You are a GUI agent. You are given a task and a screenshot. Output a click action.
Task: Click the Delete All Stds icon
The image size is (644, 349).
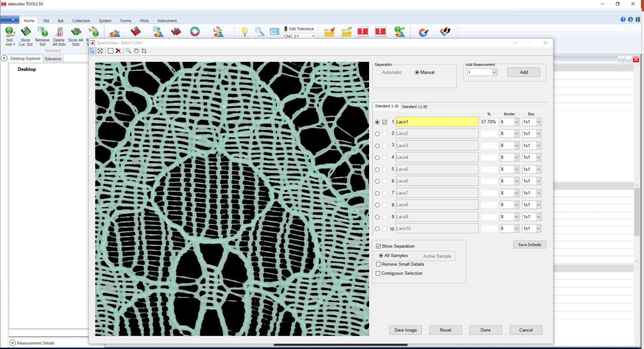[59, 36]
